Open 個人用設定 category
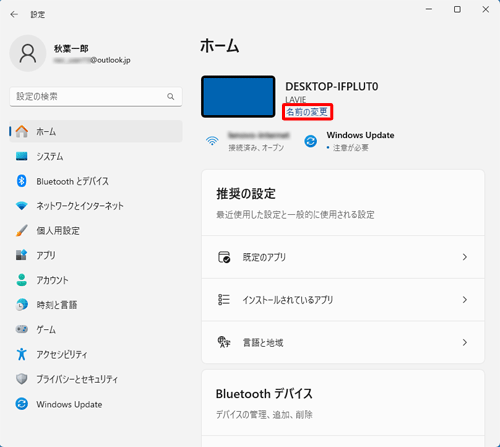 (x=96, y=230)
